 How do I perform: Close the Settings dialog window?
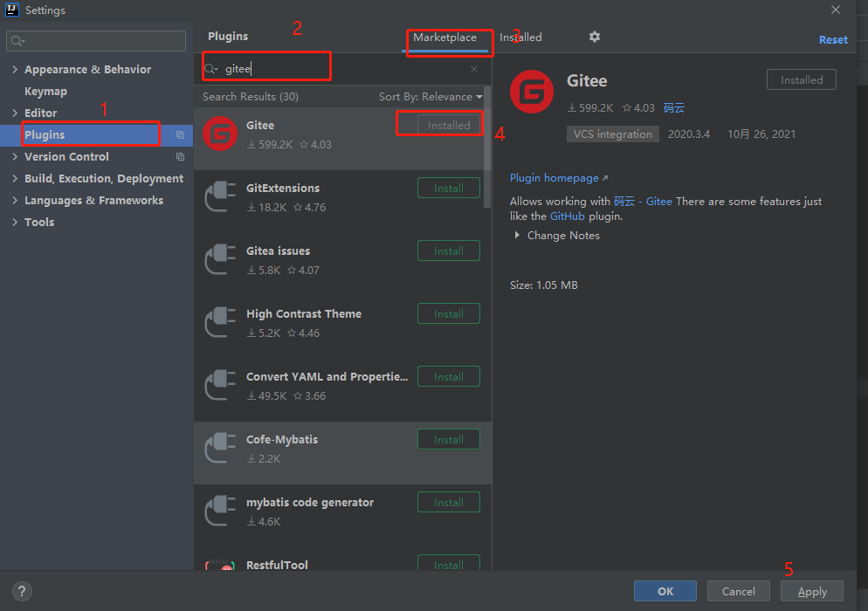click(x=836, y=10)
